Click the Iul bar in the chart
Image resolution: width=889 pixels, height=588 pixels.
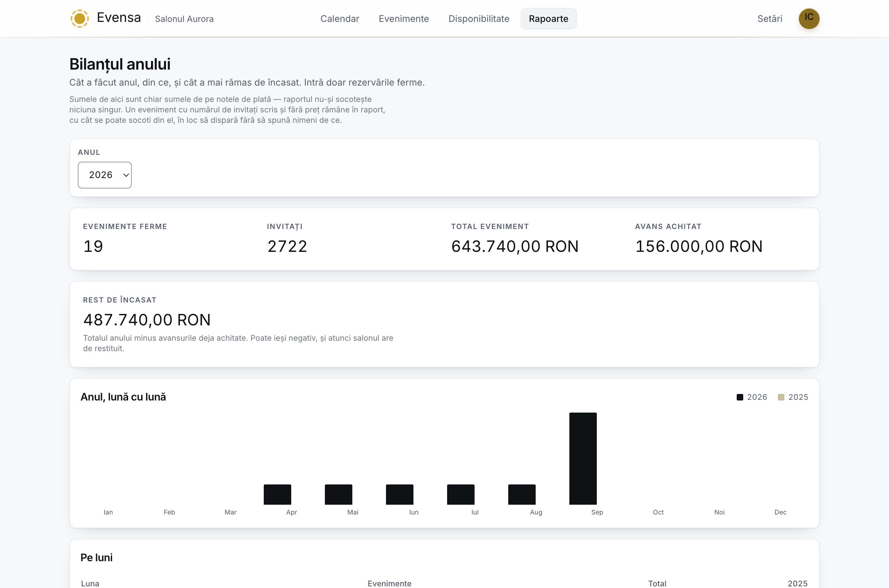[461, 494]
